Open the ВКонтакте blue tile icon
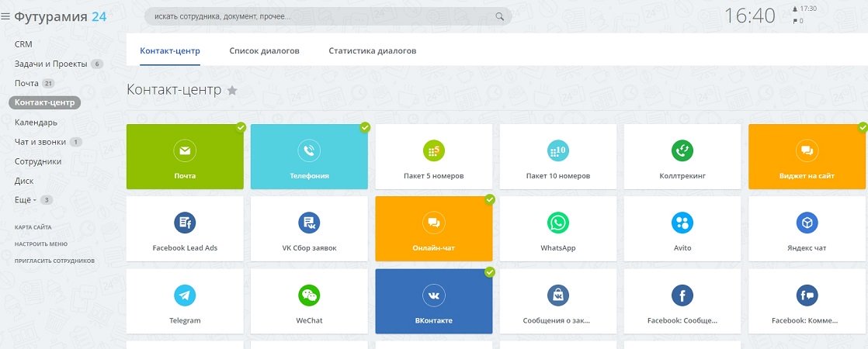This screenshot has height=349, width=868. [433, 295]
